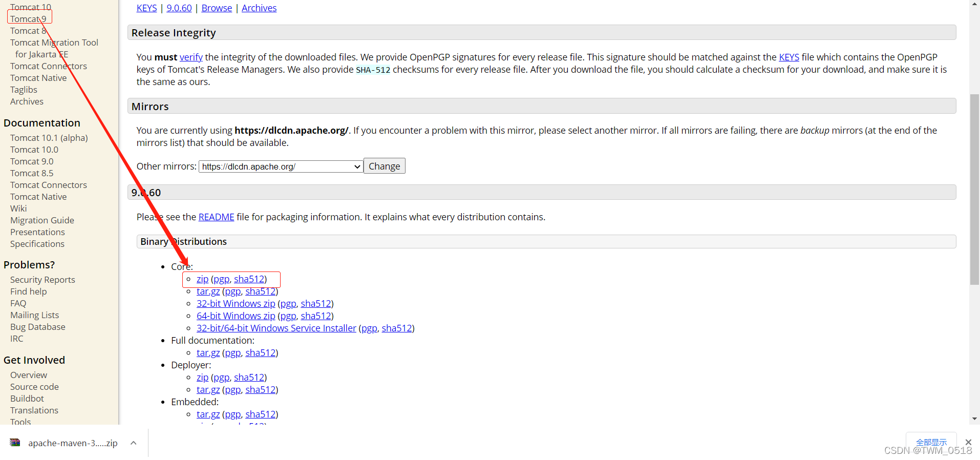Download the Core zip distribution
This screenshot has height=460, width=980.
tap(202, 279)
